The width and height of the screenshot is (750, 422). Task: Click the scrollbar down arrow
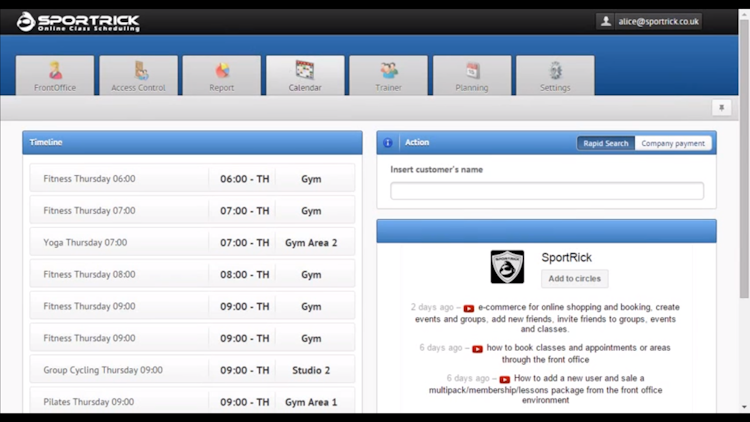click(x=744, y=407)
